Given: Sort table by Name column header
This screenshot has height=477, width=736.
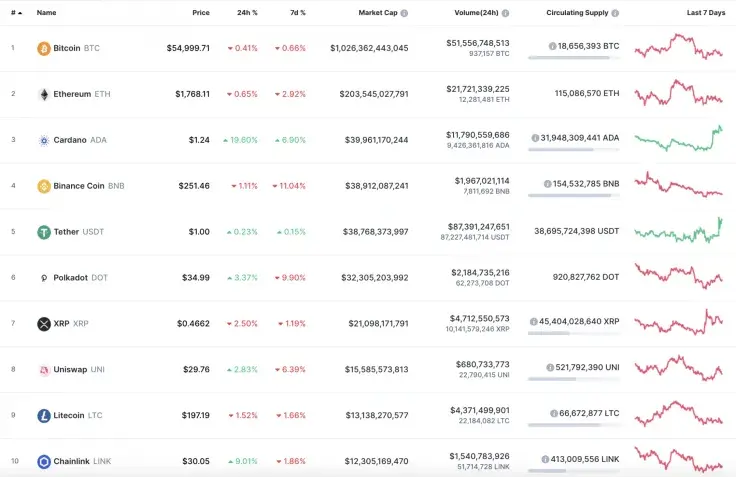Looking at the screenshot, I should pyautogui.click(x=47, y=13).
